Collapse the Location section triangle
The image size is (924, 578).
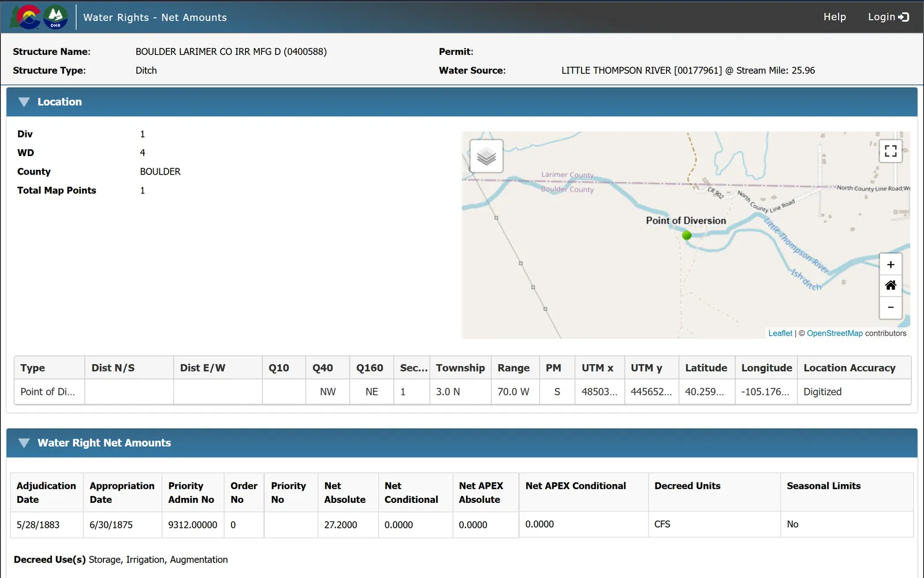24,102
